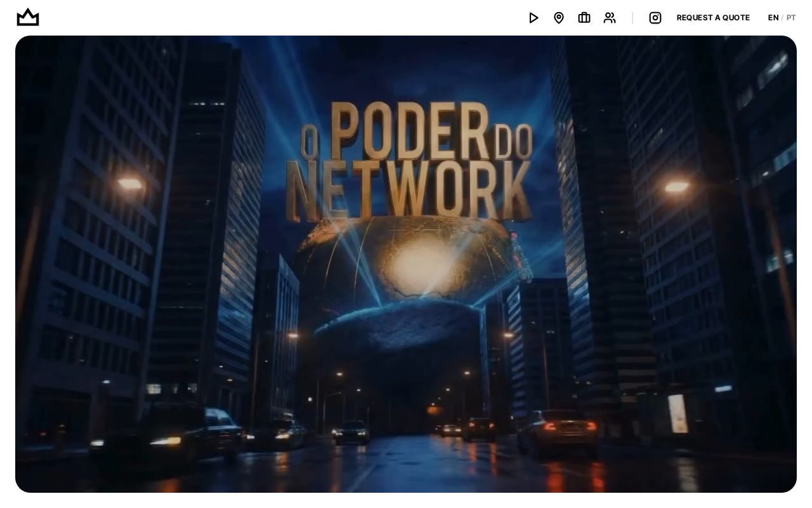812x508 pixels.
Task: Visit the Instagram icon link
Action: 655,18
